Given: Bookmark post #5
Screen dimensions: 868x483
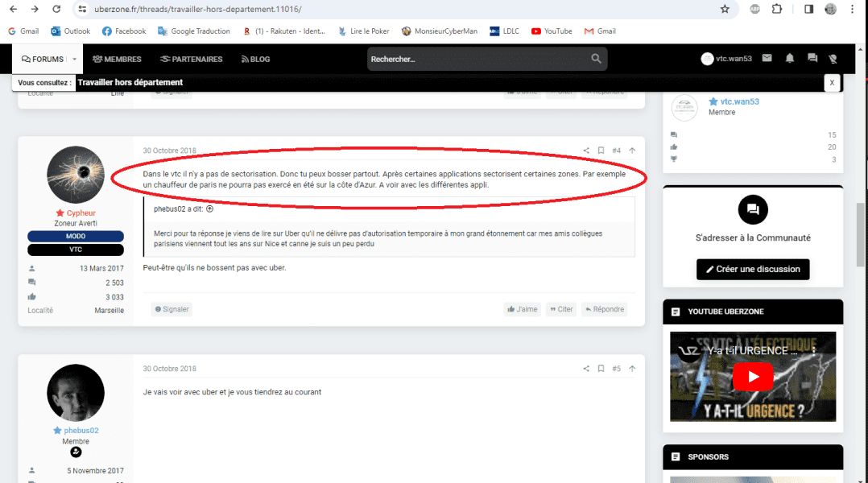Looking at the screenshot, I should coord(601,369).
